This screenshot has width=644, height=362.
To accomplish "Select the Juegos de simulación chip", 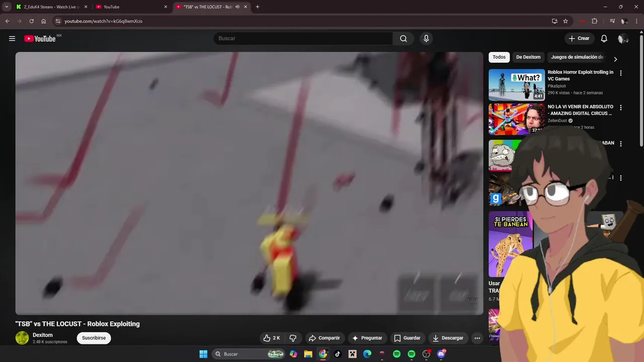I will [x=577, y=57].
